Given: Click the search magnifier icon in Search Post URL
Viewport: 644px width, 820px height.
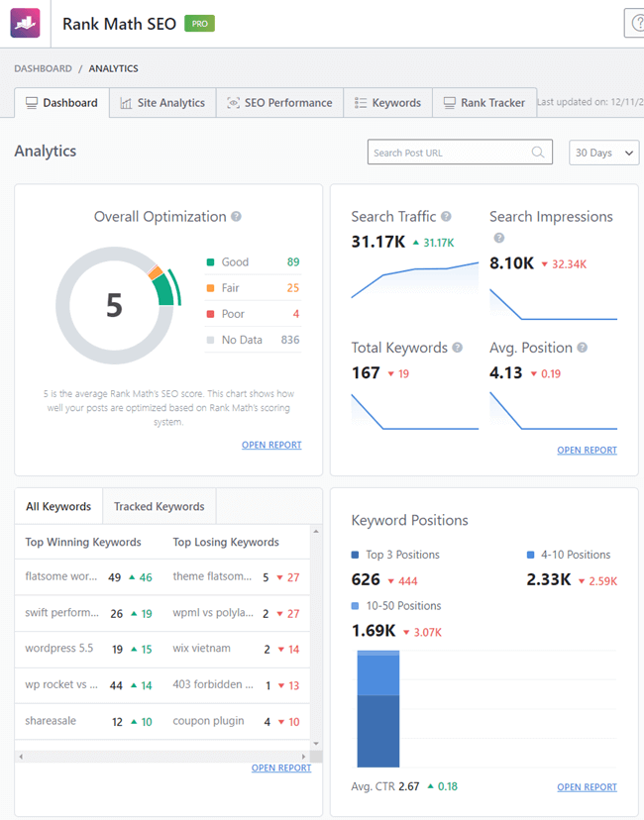Looking at the screenshot, I should coord(537,153).
